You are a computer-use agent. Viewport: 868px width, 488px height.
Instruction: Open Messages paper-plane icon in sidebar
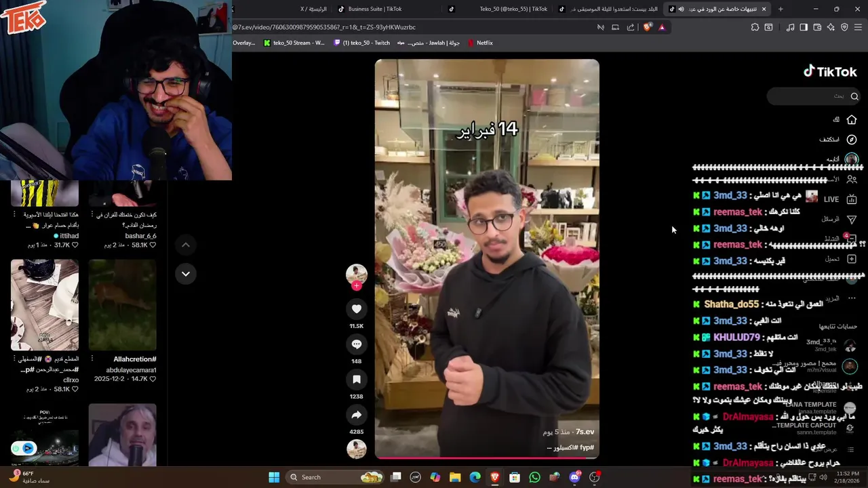[x=852, y=219]
